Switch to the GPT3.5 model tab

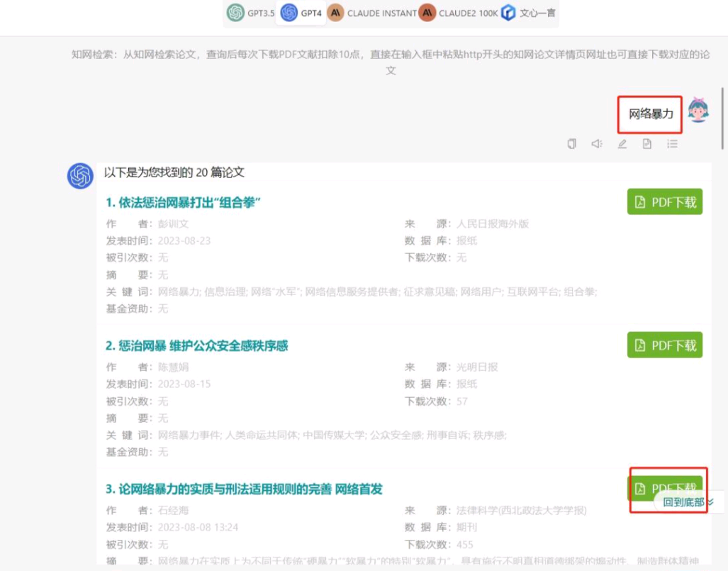pos(251,13)
